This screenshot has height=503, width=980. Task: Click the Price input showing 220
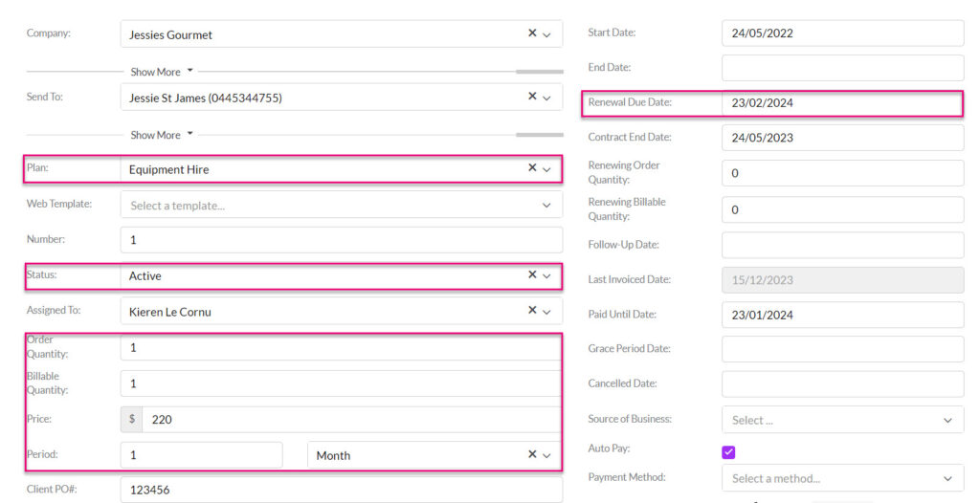(x=352, y=419)
